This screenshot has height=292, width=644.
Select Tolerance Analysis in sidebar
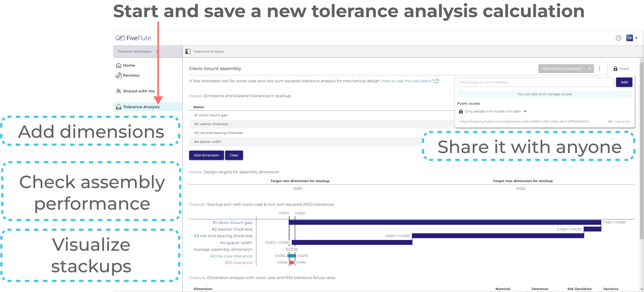(148, 107)
